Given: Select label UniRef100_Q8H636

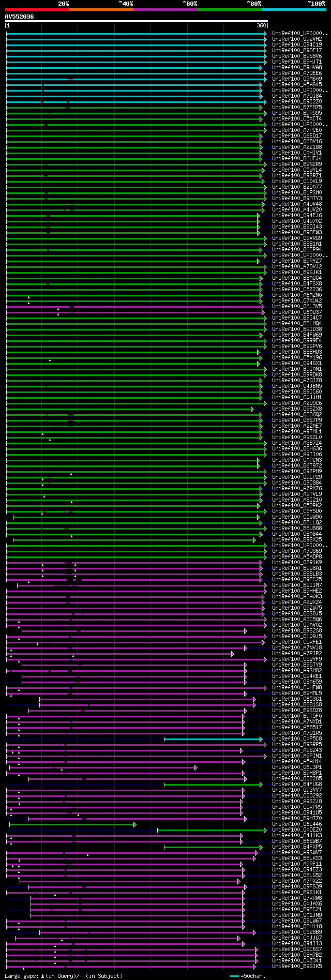Looking at the screenshot, I should [x=297, y=448].
